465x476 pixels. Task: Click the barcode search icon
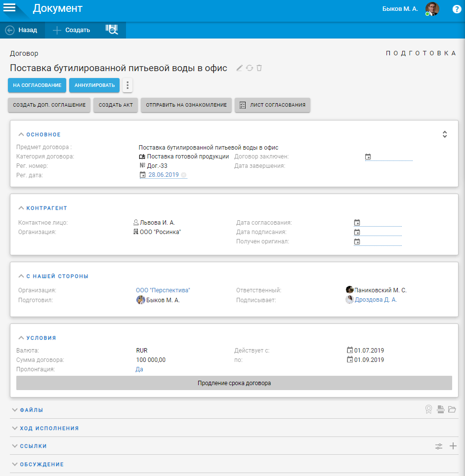point(112,30)
